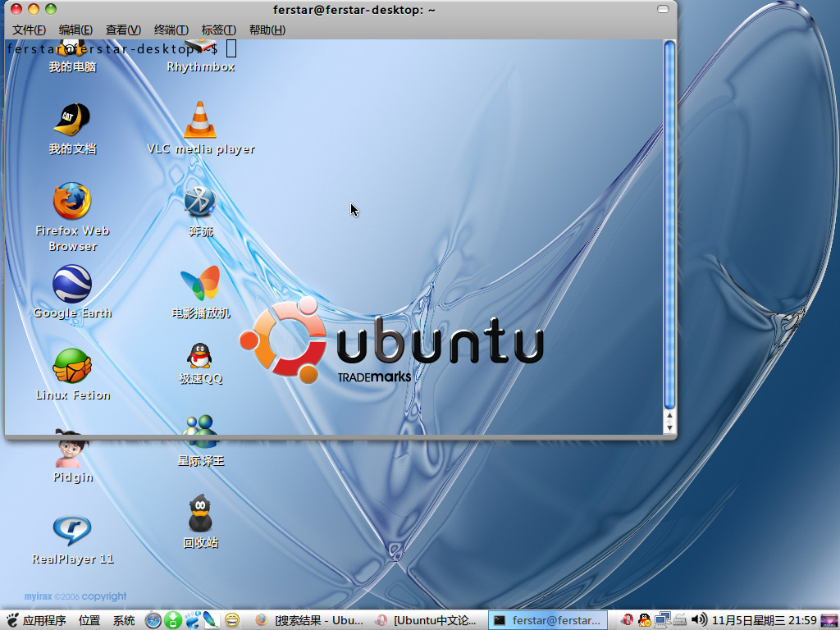Click the Opera icon in the system tray

627,620
